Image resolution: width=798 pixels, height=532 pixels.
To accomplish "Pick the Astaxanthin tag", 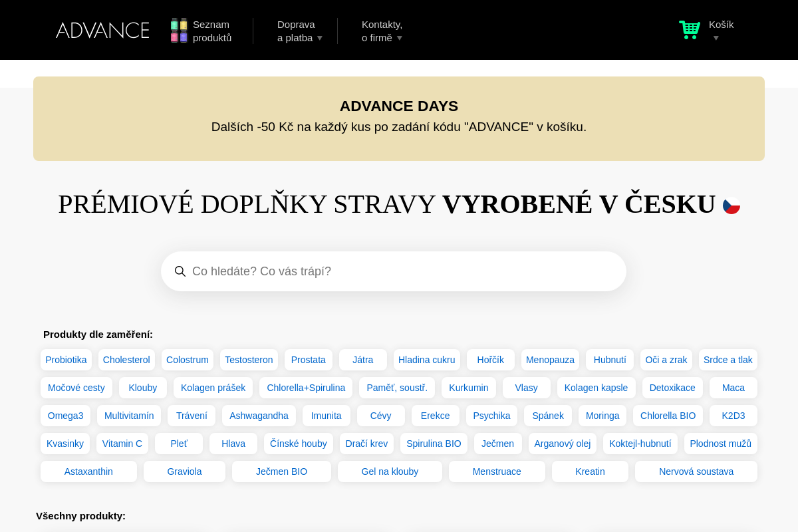I will click(x=88, y=471).
